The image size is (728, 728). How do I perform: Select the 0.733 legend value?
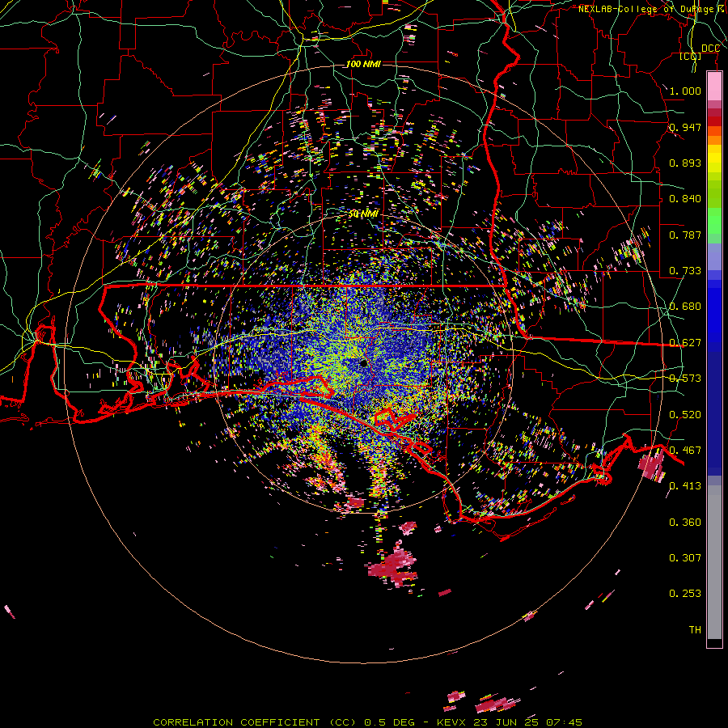(x=685, y=271)
